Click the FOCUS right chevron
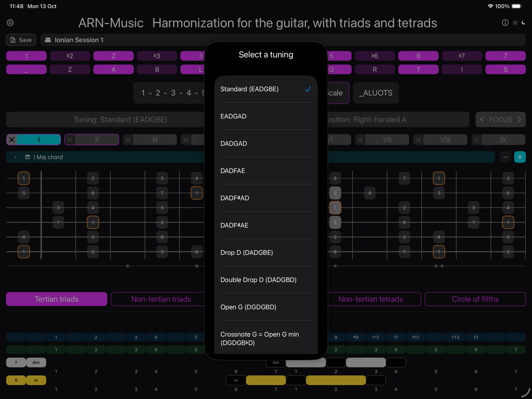Viewport: 532px width, 399px height. coord(519,119)
